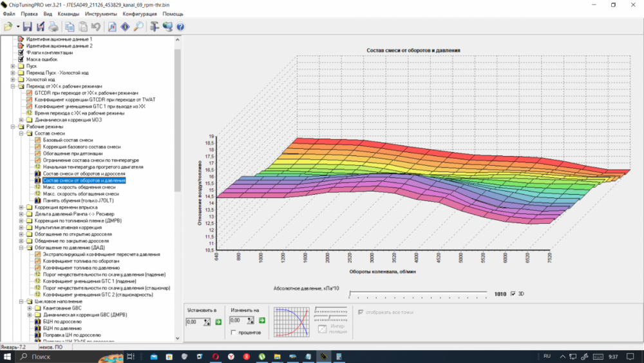Click the copy icon in toolbar
The image size is (644, 363).
click(x=70, y=26)
